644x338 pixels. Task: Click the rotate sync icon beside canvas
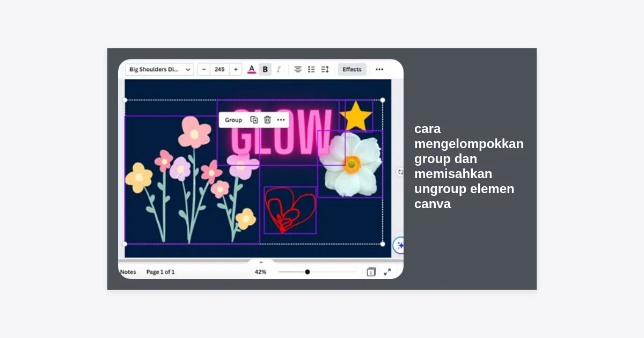click(x=400, y=172)
